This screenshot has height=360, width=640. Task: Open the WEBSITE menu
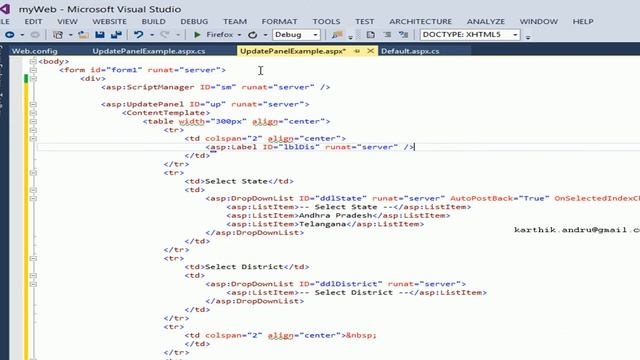(x=109, y=21)
